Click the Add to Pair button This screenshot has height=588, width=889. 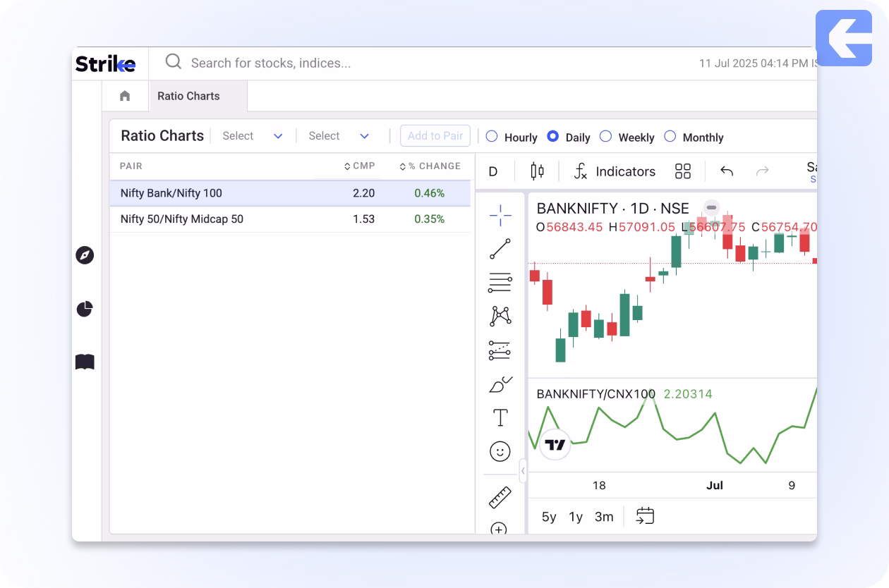coord(435,136)
